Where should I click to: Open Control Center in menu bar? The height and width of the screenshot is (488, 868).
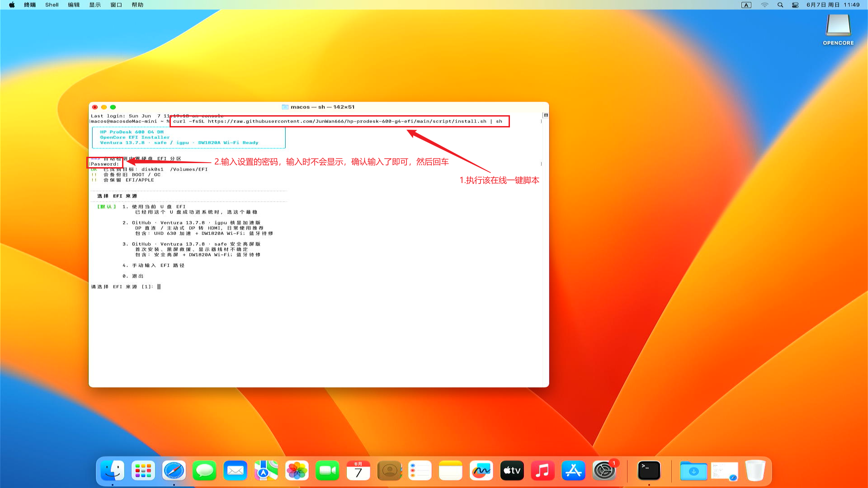click(795, 5)
